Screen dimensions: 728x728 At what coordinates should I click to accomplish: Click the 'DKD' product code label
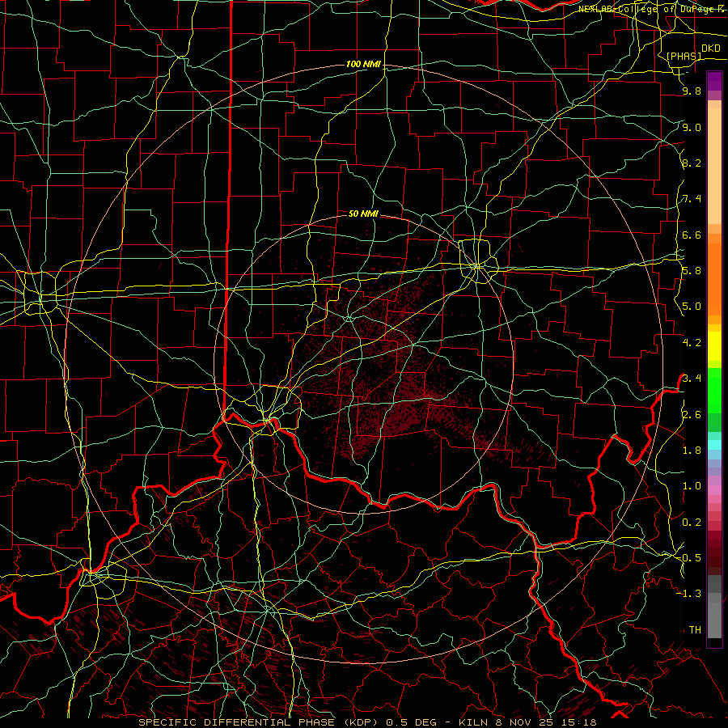click(711, 49)
